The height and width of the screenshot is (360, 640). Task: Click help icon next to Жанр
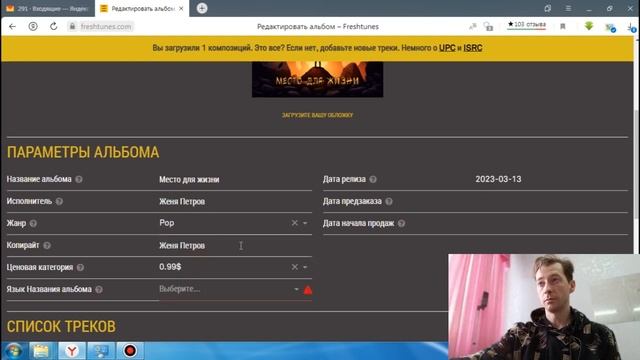point(33,223)
